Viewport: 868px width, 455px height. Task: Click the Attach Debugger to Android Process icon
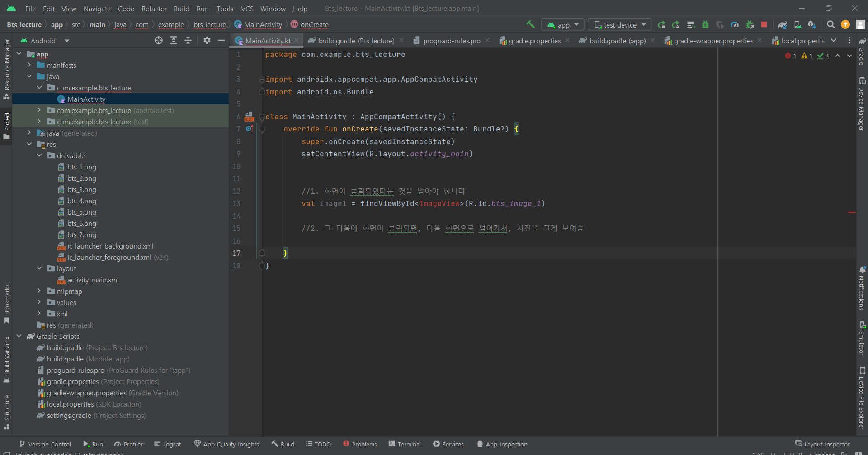(750, 25)
